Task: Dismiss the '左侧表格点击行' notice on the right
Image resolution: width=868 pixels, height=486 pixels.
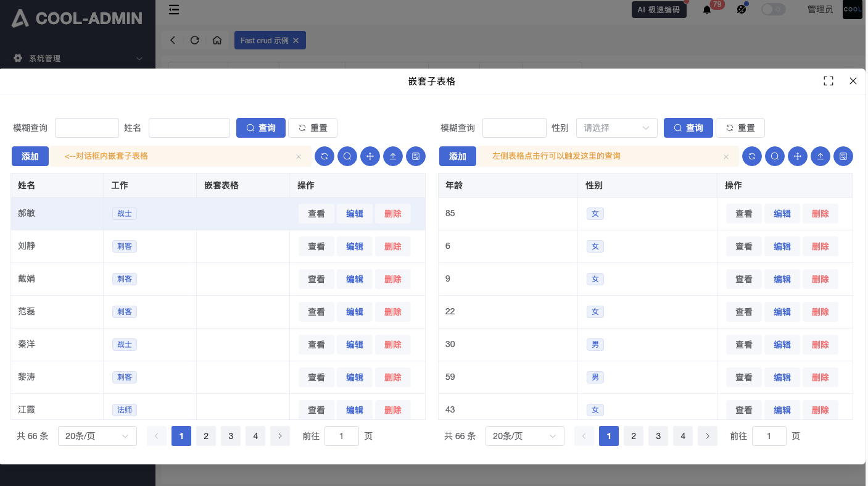Action: (726, 157)
